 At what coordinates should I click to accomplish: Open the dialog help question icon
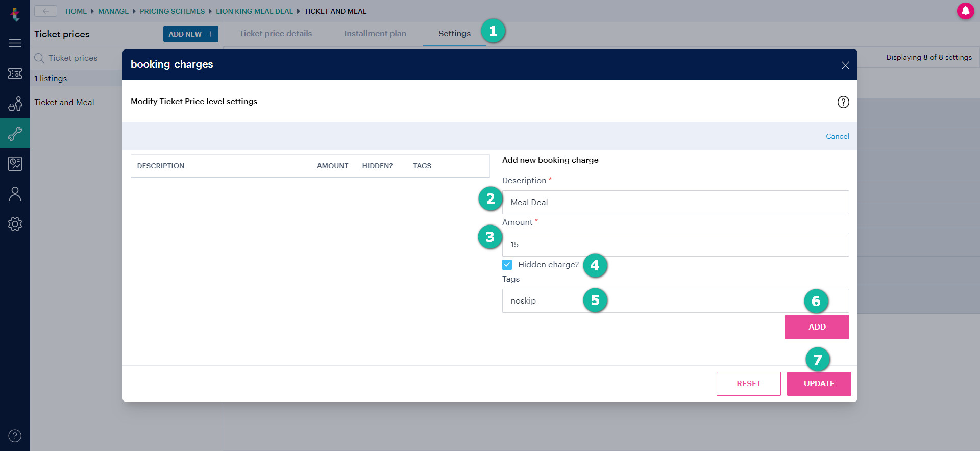pyautogui.click(x=843, y=102)
